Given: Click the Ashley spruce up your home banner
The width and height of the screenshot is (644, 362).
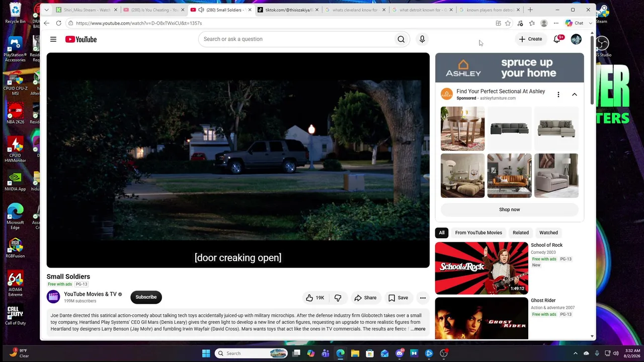Looking at the screenshot, I should click(x=510, y=68).
